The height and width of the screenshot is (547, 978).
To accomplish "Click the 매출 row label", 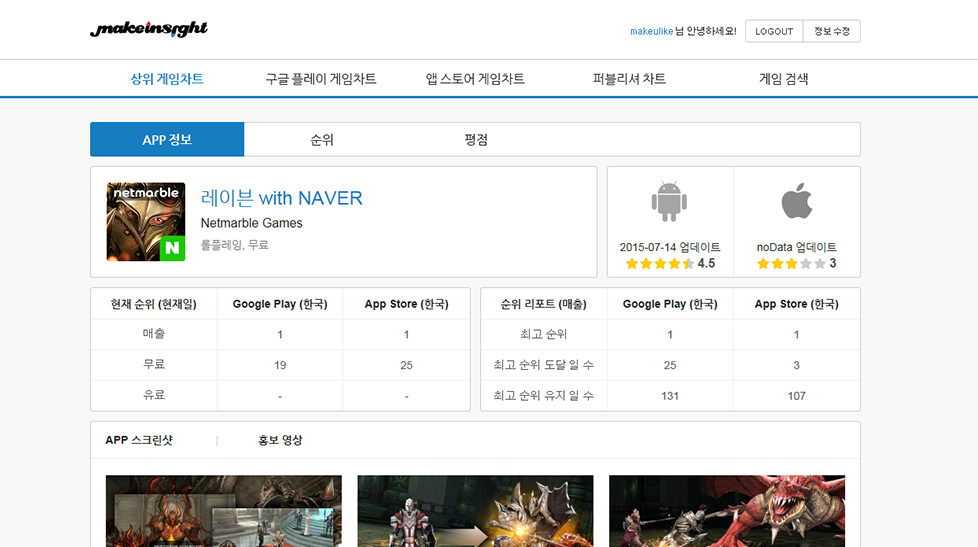I will (153, 334).
